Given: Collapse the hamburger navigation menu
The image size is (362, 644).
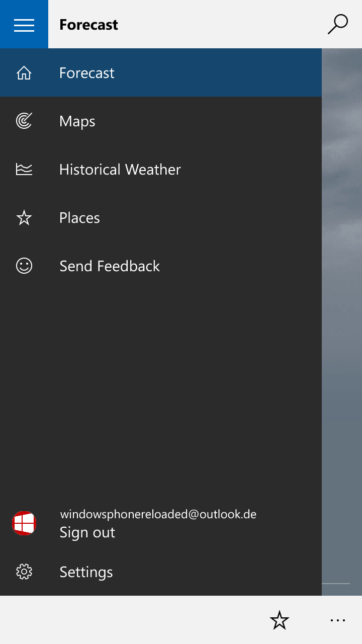Looking at the screenshot, I should 24,24.
